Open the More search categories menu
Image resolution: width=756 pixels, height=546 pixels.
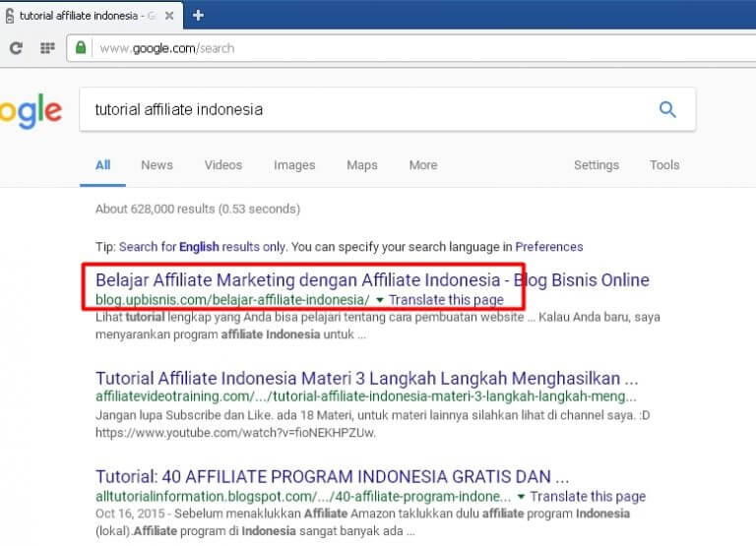(423, 165)
